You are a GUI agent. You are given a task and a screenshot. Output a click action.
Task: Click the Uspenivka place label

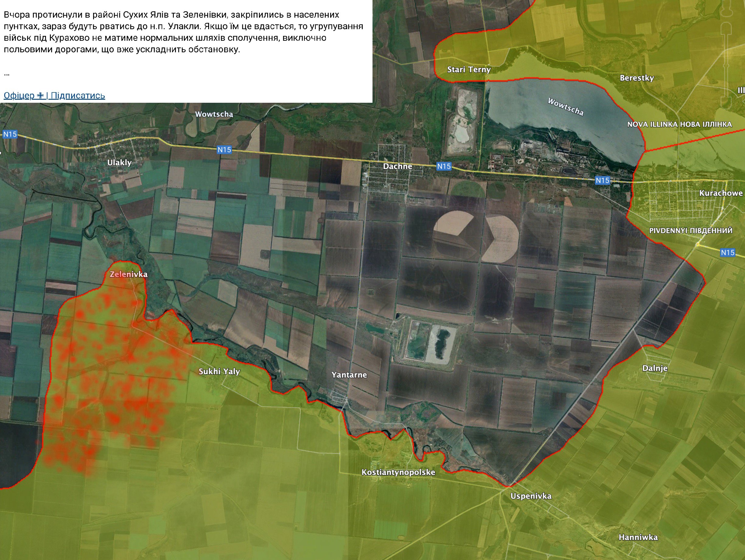(531, 496)
